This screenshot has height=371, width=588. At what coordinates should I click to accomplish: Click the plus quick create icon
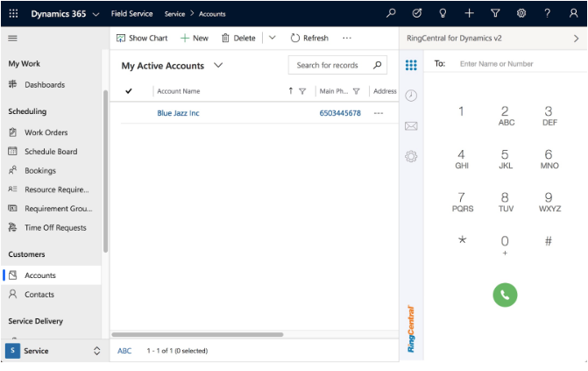pyautogui.click(x=469, y=13)
